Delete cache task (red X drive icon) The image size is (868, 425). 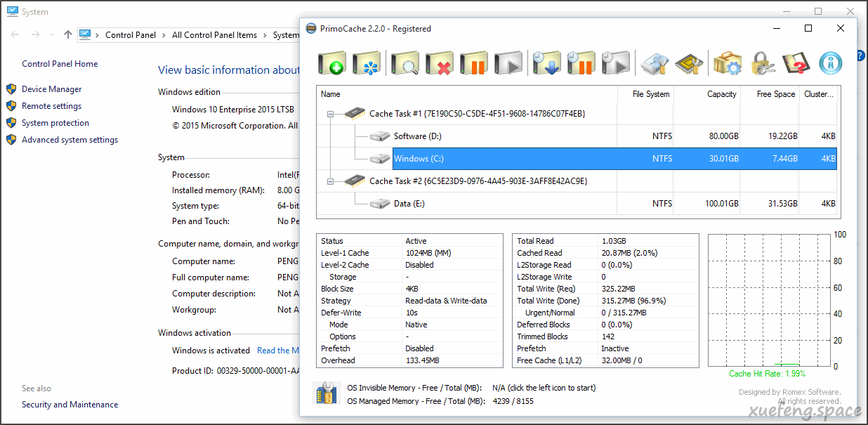[440, 63]
